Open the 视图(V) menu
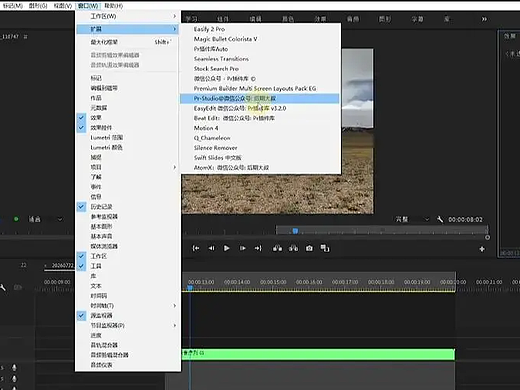The image size is (520, 390). [63, 6]
